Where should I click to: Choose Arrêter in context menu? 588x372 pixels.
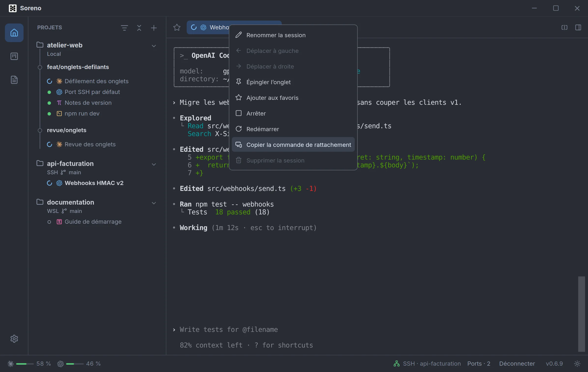coord(293,114)
